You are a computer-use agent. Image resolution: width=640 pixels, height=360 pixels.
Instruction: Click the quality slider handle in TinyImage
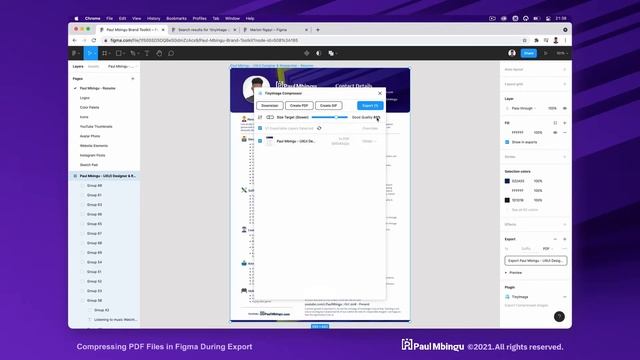[336, 117]
